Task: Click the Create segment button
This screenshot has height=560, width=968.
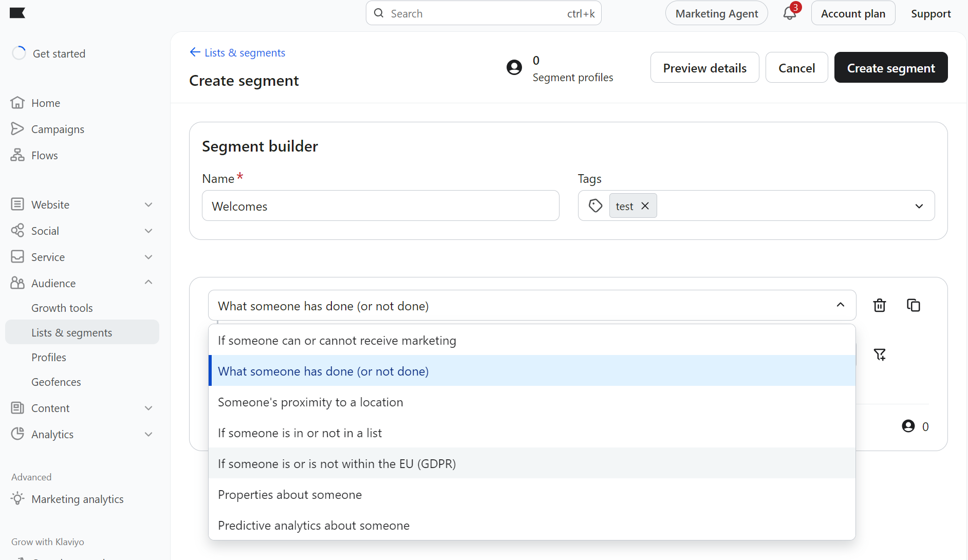Action: (890, 67)
